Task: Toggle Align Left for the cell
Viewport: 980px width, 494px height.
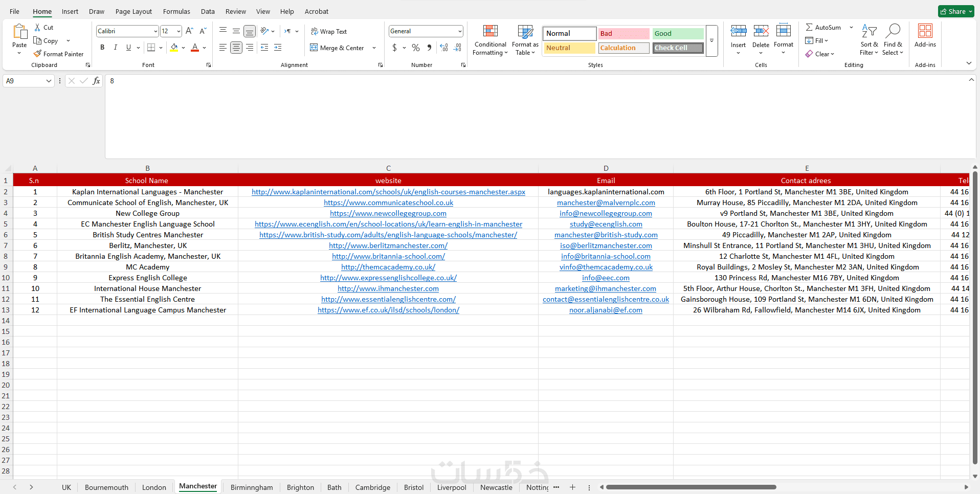Action: [x=223, y=48]
